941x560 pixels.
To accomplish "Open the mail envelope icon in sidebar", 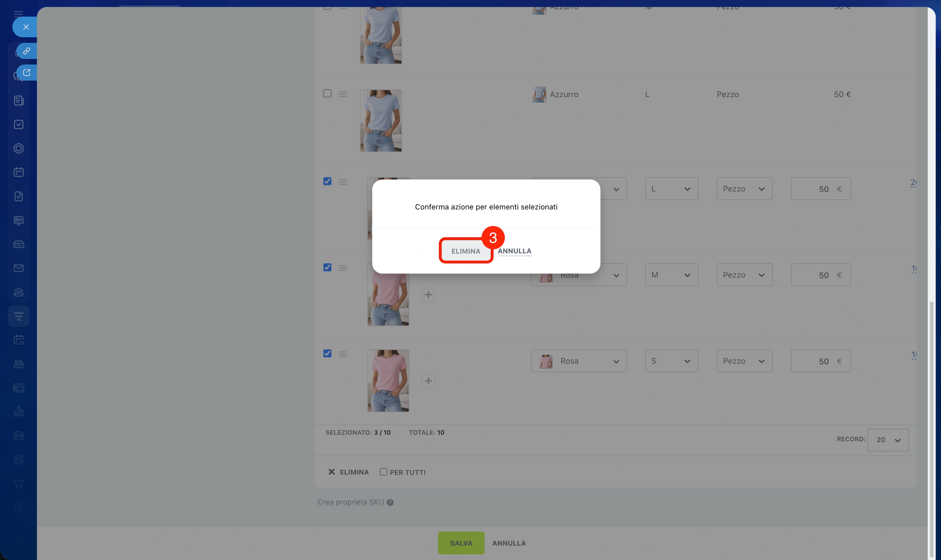I will 19,268.
